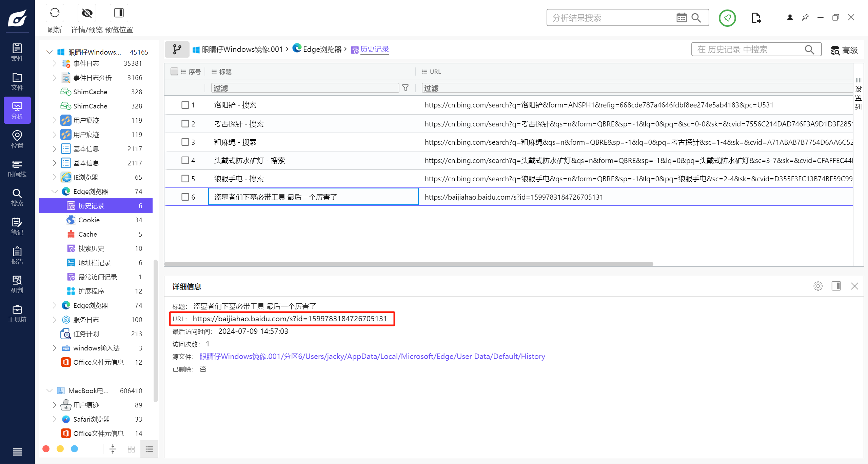Click the 预览位置 panel layout icon
Image resolution: width=868 pixels, height=464 pixels.
[119, 13]
